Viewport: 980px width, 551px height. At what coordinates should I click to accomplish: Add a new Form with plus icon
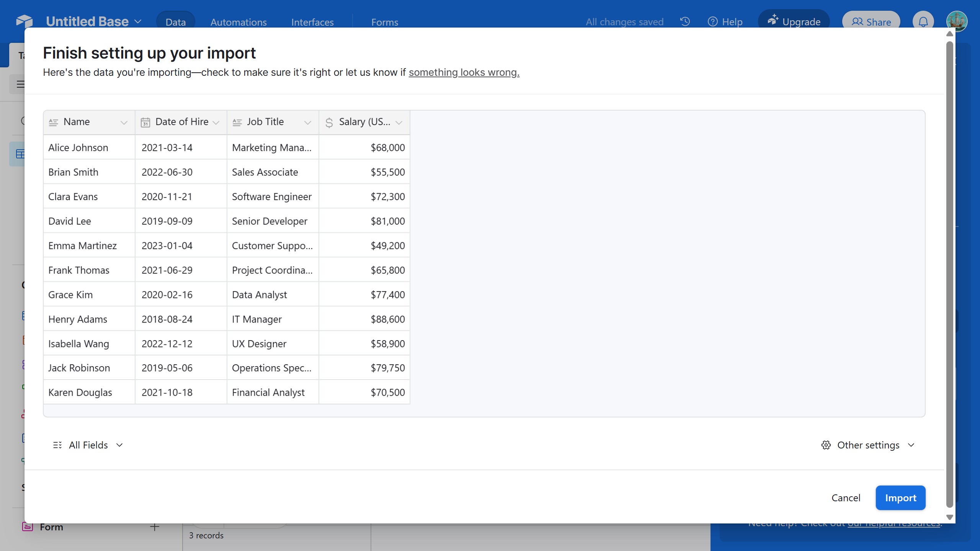point(155,527)
